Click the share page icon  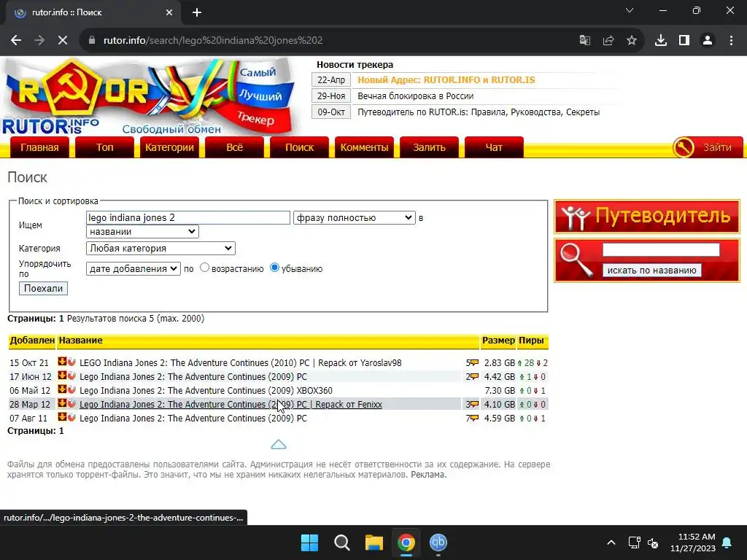608,41
